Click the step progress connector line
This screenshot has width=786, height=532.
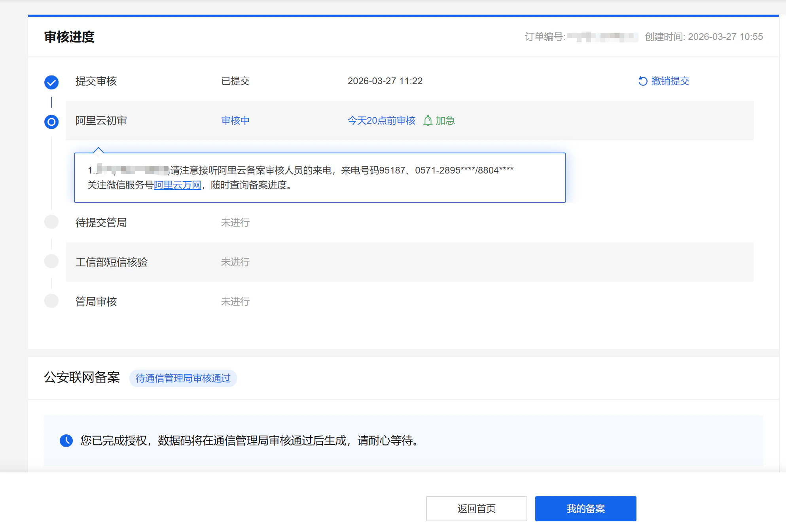coord(51,102)
